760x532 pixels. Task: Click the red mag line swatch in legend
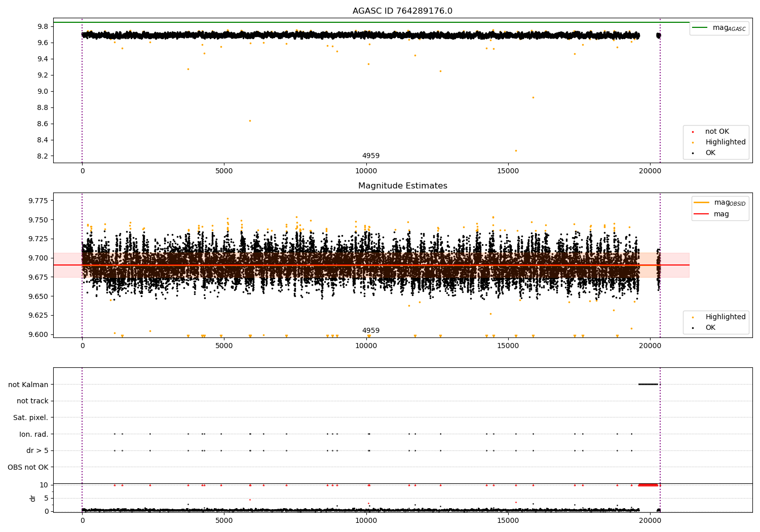tap(702, 214)
